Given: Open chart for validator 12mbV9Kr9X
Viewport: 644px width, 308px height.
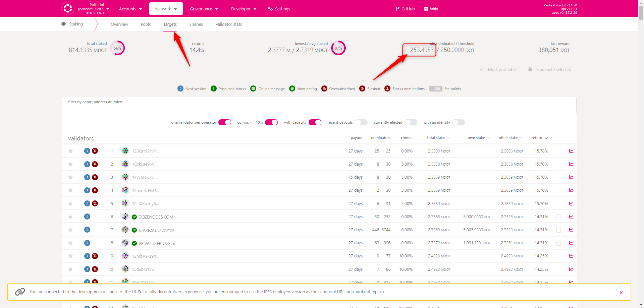Looking at the screenshot, I should 571,256.
